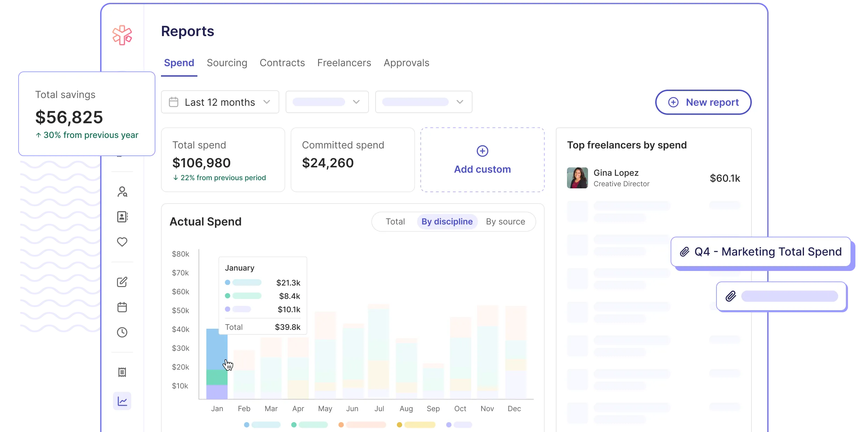Viewport: 868px width, 432px height.
Task: Click $21.3k value in January tooltip
Action: (288, 283)
